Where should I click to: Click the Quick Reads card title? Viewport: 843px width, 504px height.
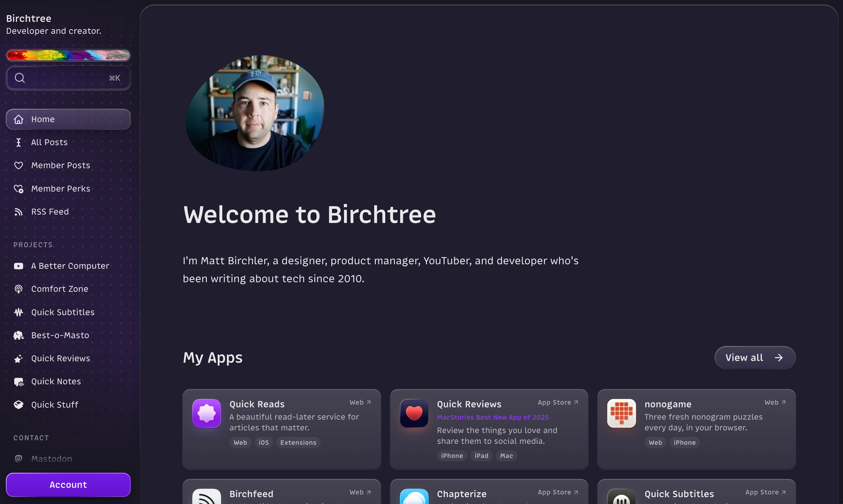coord(257,404)
